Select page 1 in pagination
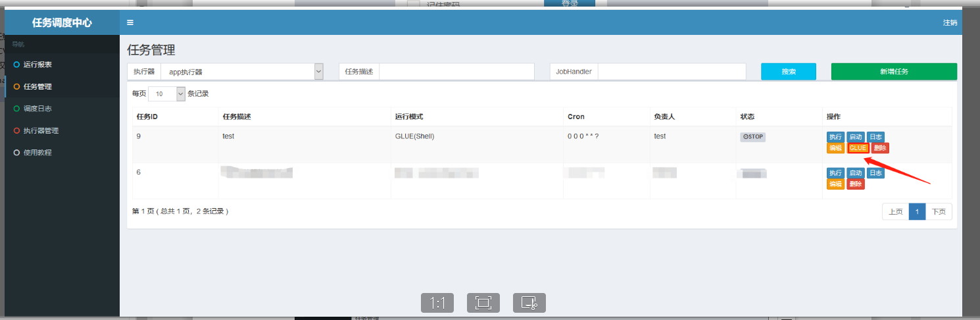Viewport: 980px width, 320px height. [918, 211]
